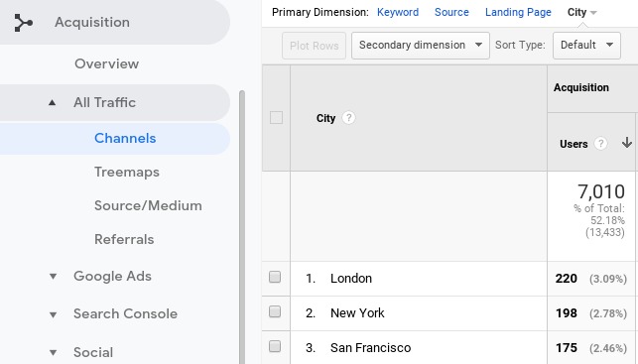Viewport: 638px width, 364px height.
Task: Open the City primary dimension dropdown
Action: [x=581, y=12]
